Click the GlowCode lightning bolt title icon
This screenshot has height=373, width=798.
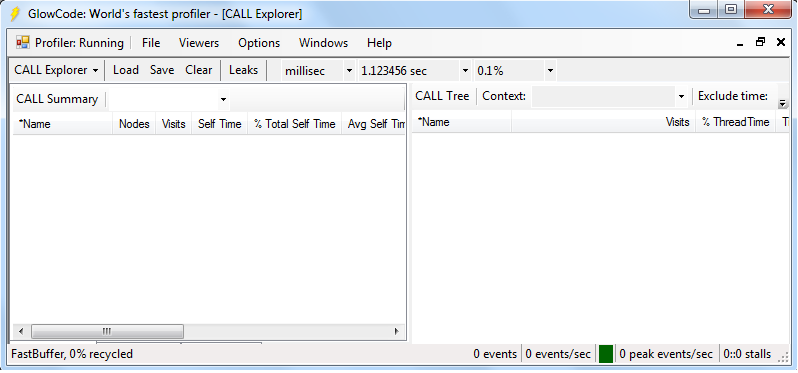click(x=14, y=14)
